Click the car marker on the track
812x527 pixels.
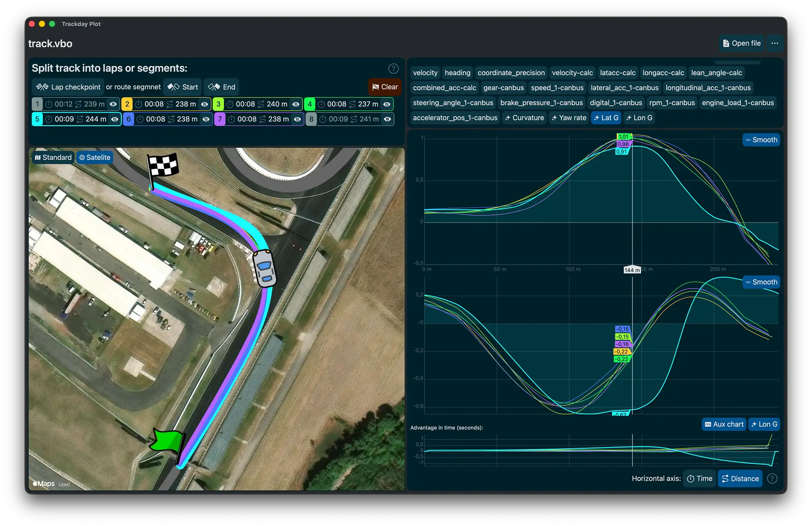(x=264, y=268)
